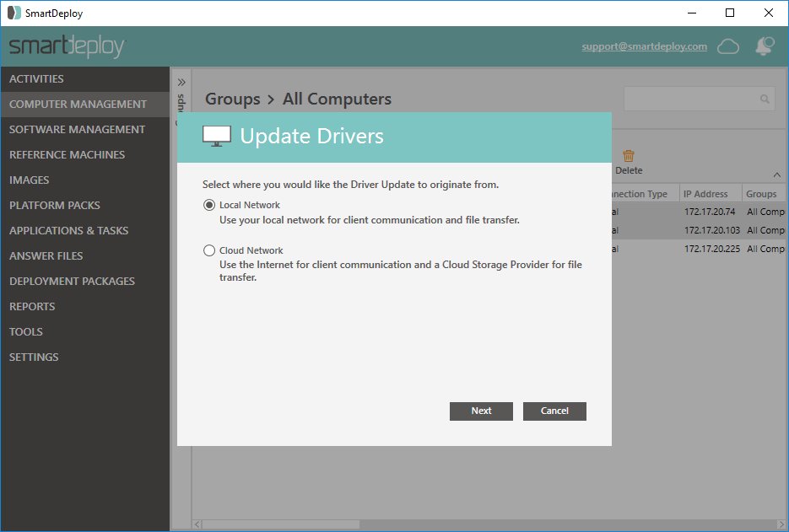
Task: Click the search magnifier icon
Action: point(764,99)
